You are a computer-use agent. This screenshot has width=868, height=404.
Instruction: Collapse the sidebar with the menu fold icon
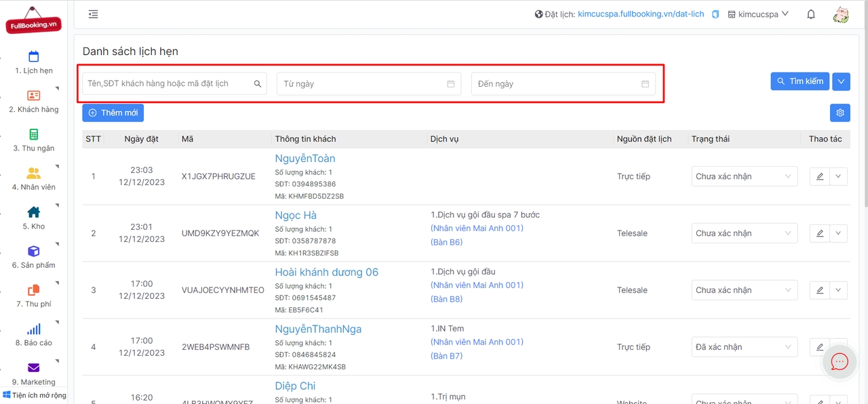pos(94,14)
